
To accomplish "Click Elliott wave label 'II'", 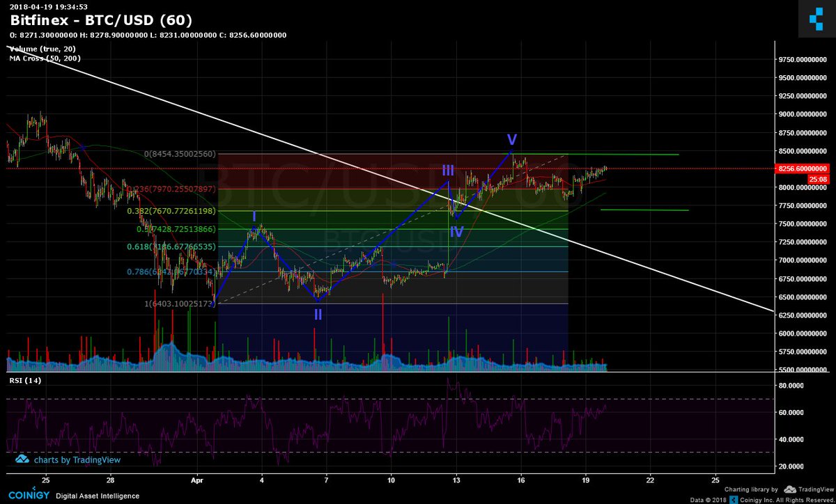I will [x=318, y=314].
